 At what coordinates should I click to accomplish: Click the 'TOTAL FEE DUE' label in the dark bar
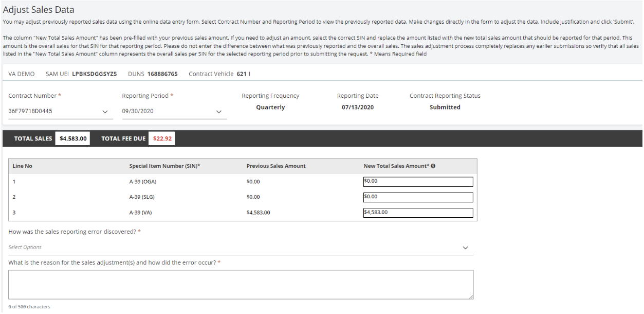point(123,138)
